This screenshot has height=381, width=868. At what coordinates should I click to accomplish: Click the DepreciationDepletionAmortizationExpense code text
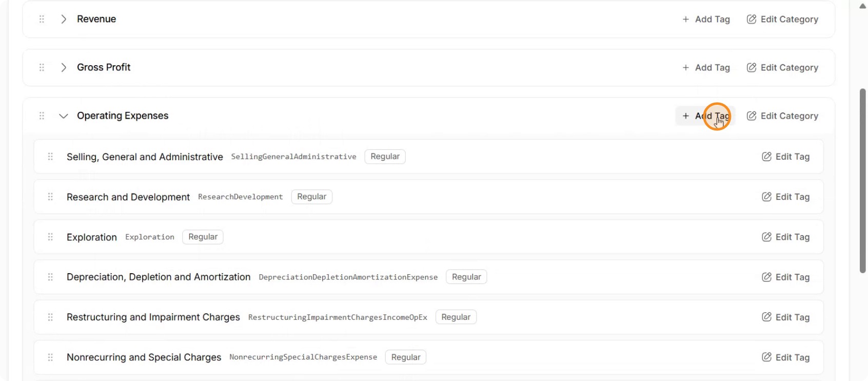pyautogui.click(x=348, y=277)
